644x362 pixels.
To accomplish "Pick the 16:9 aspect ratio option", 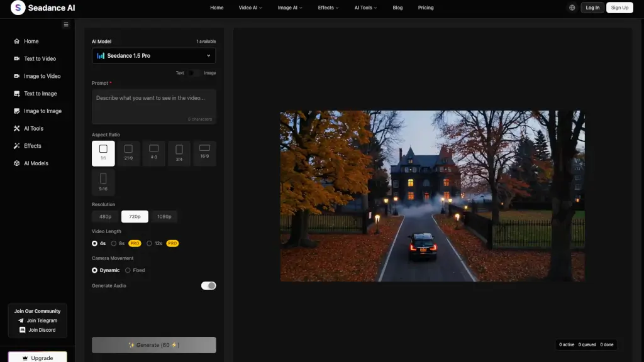I will pyautogui.click(x=204, y=153).
